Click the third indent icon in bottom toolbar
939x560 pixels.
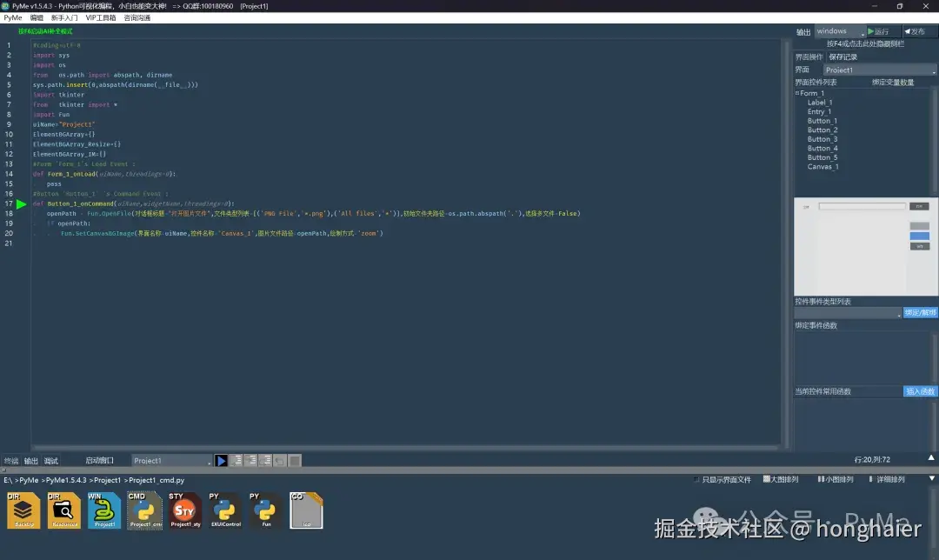(x=265, y=461)
